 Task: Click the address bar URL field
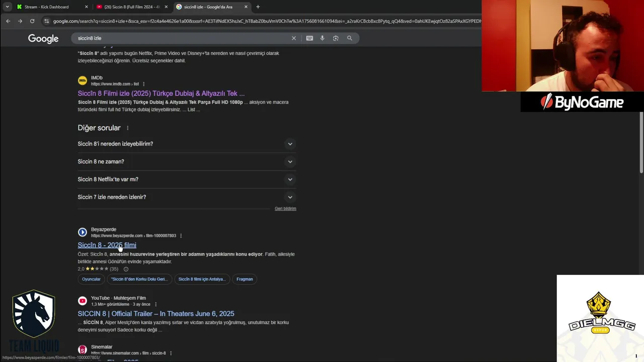coord(267,21)
